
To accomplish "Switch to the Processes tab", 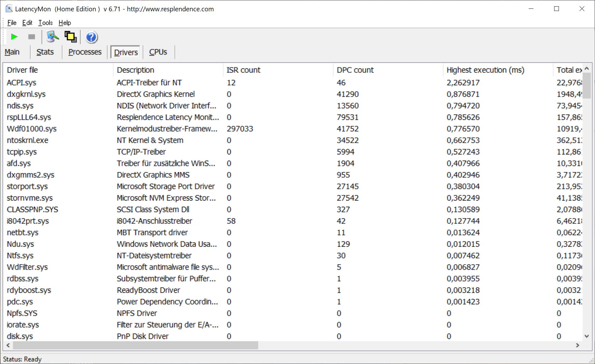I will point(85,52).
